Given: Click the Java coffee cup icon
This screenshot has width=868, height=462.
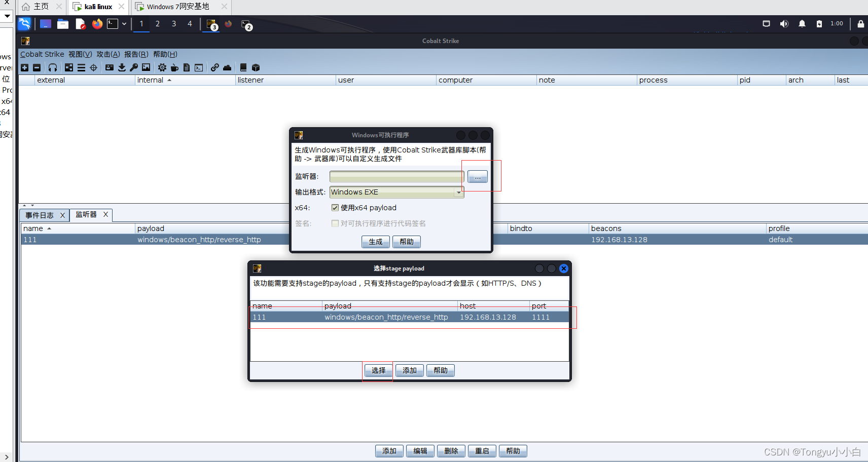Looking at the screenshot, I should point(174,67).
